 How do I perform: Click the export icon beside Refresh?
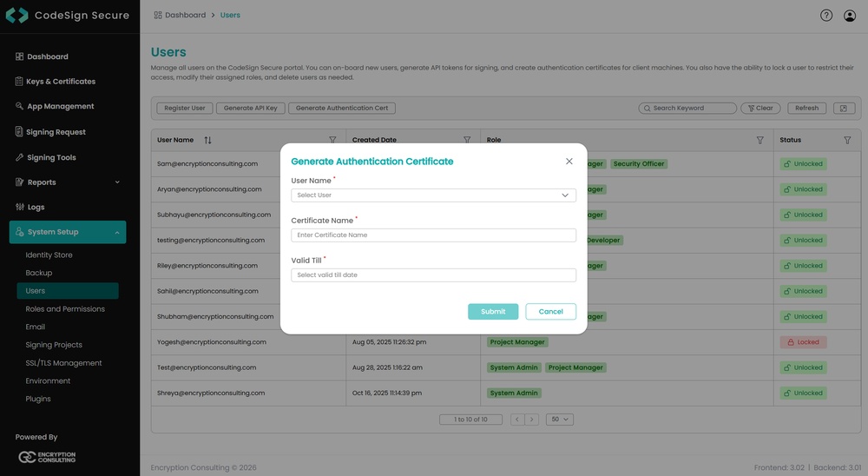tap(844, 108)
